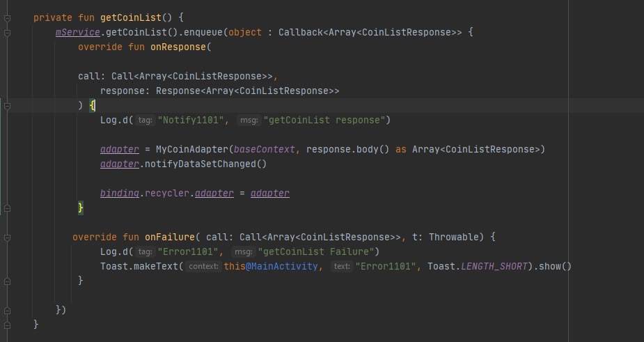Click the final 'adapter' on the binding line
This screenshot has width=644, height=342.
(270, 193)
